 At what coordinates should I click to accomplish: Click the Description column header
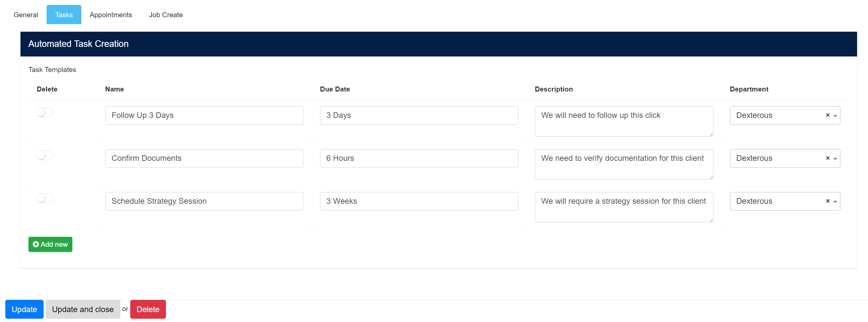pyautogui.click(x=553, y=89)
